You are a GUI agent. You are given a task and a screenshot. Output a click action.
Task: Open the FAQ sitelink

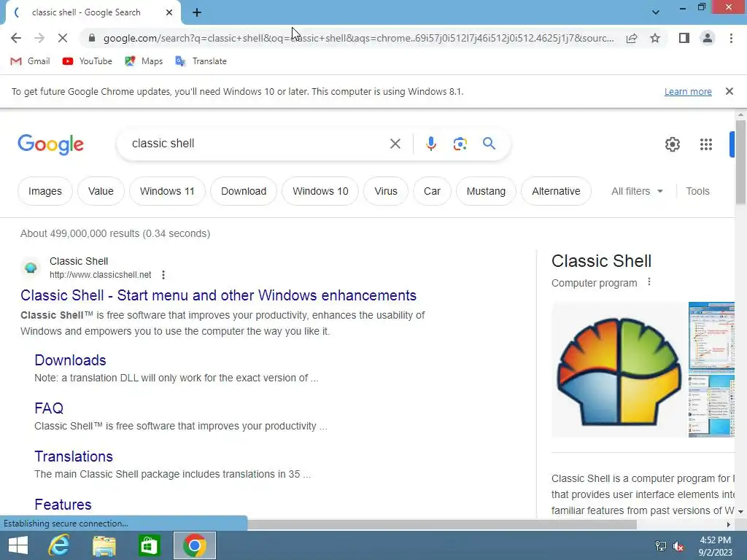tap(49, 408)
